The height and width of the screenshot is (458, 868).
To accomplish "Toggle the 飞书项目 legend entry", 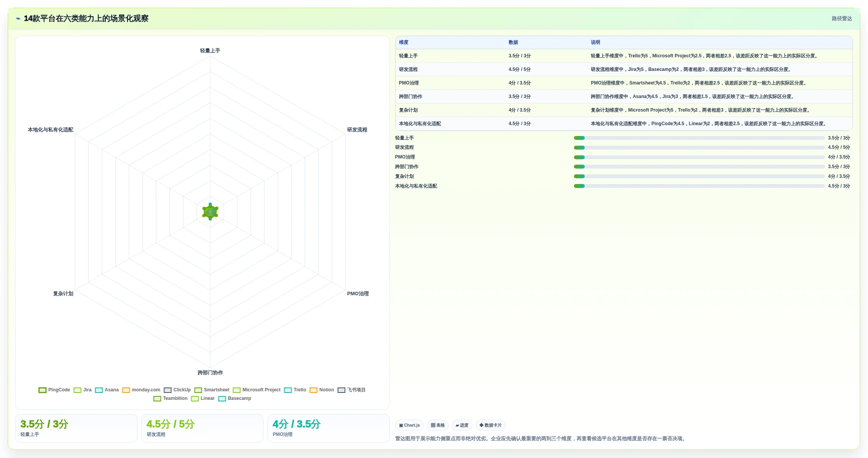I will pyautogui.click(x=351, y=390).
